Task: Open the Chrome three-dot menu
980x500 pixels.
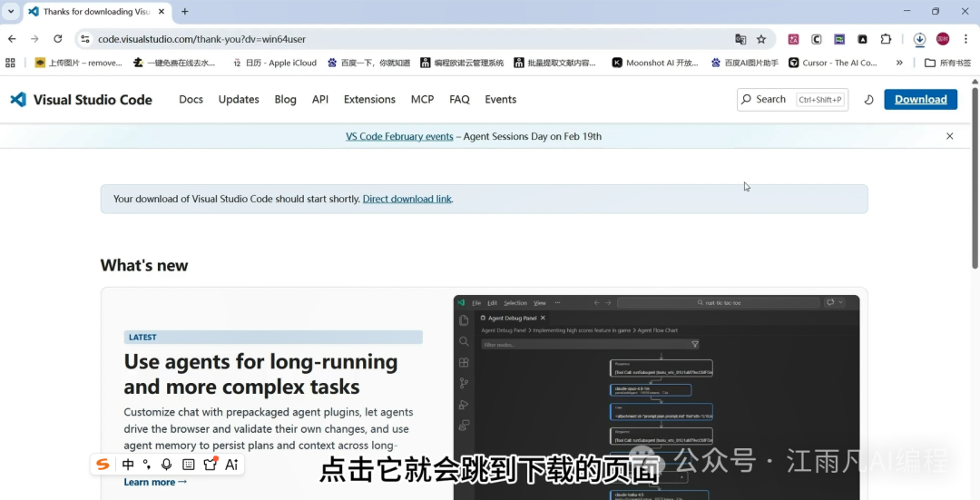Action: tap(965, 39)
